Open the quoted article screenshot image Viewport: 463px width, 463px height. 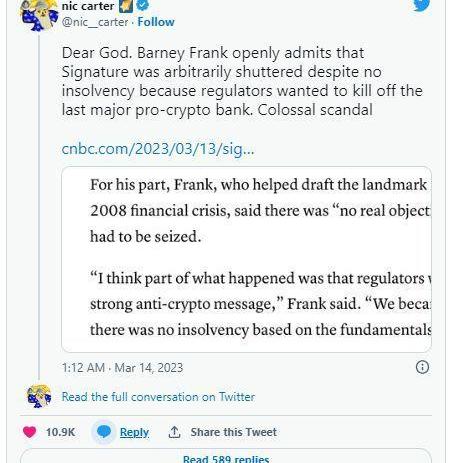[247, 259]
